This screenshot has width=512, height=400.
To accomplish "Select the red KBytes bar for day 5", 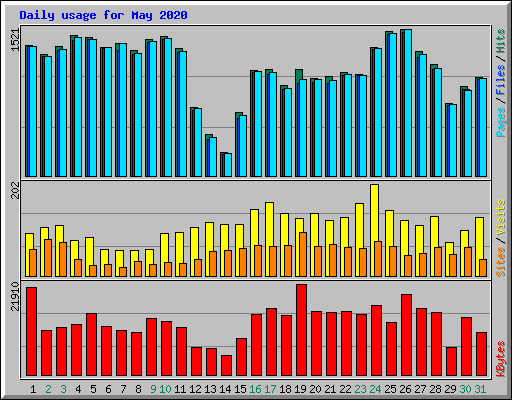I will click(x=92, y=344).
